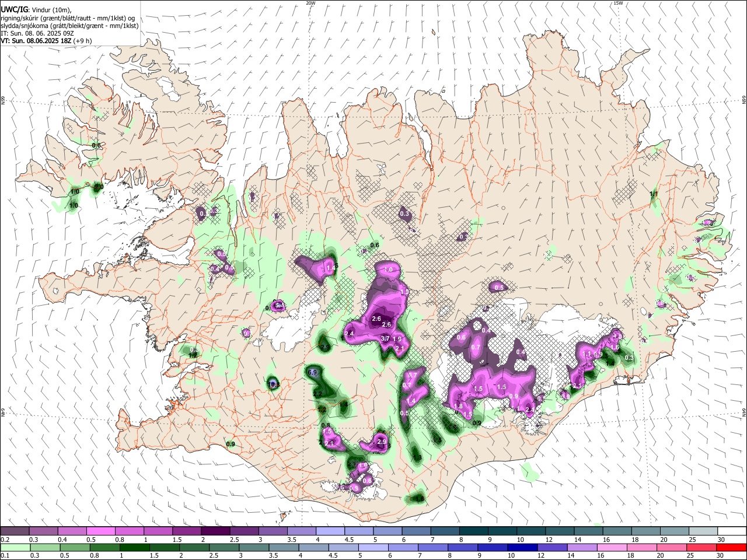The width and height of the screenshot is (747, 560).
Task: Select the 4 swatch in lower legend row
Action: pyautogui.click(x=313, y=547)
